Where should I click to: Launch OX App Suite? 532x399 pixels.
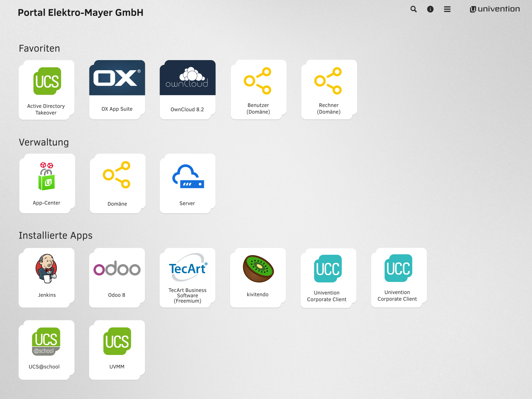point(117,90)
